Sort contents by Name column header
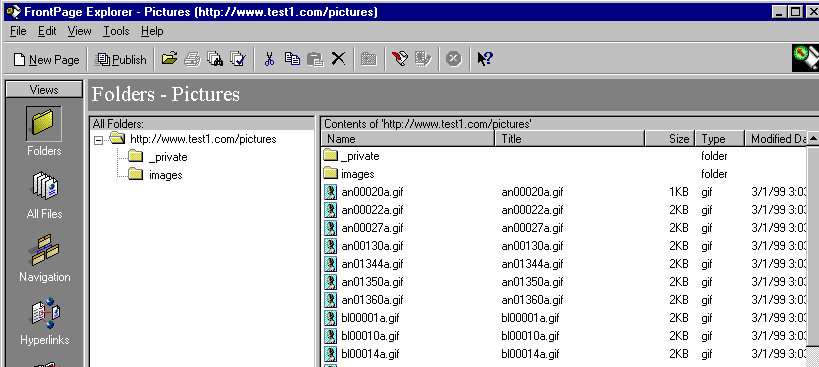 tap(408, 138)
